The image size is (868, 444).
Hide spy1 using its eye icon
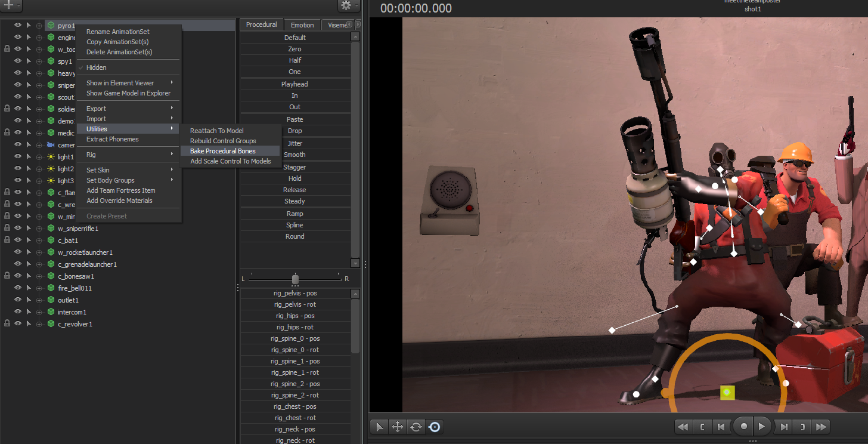pos(18,61)
